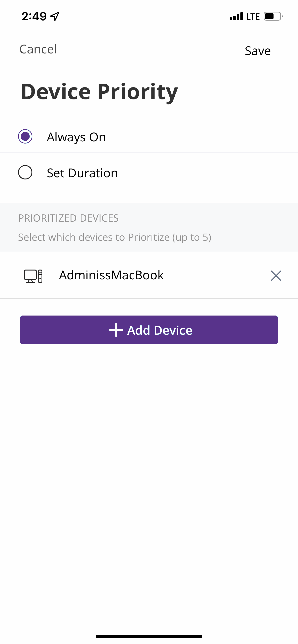This screenshot has width=298, height=644.
Task: Select the Set Duration radio button
Action: tap(25, 172)
